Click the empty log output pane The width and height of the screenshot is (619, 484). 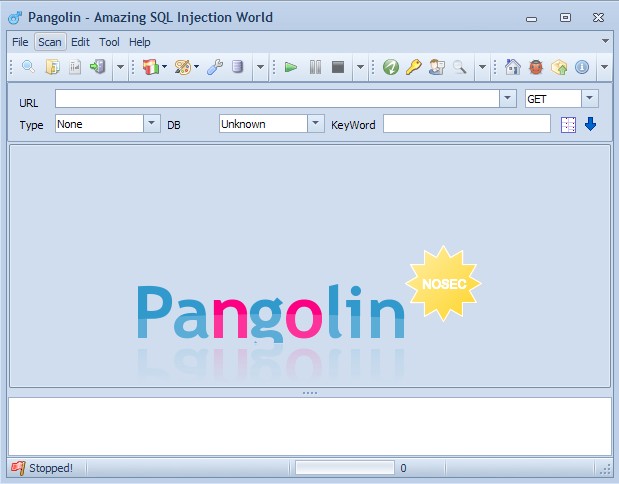pos(310,426)
